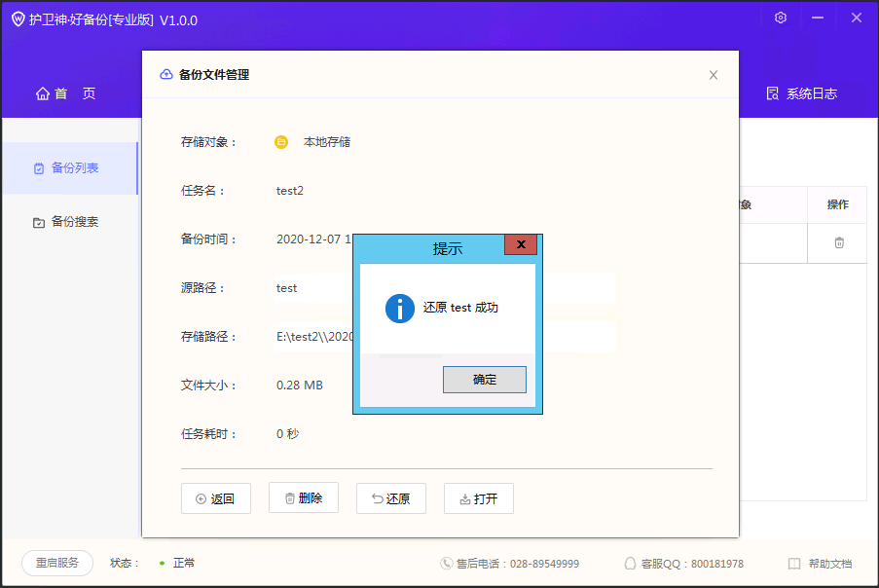Go to the 首页 home tab
Image resolution: width=879 pixels, height=588 pixels.
pyautogui.click(x=66, y=93)
